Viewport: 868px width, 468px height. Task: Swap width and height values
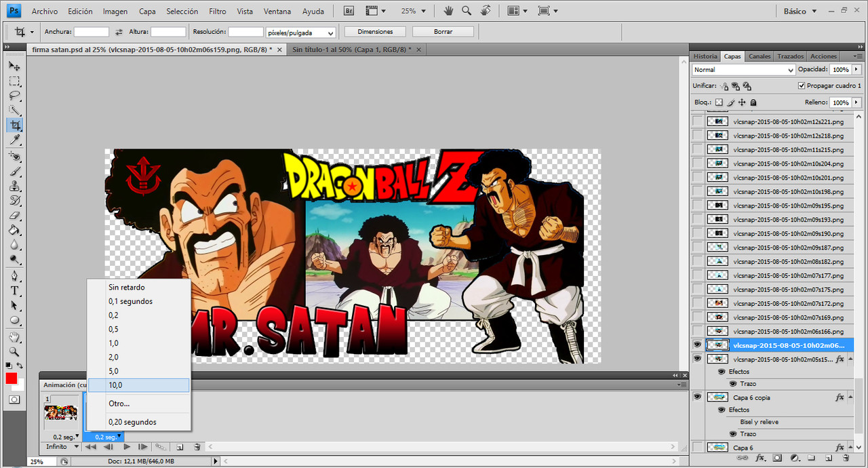click(119, 32)
